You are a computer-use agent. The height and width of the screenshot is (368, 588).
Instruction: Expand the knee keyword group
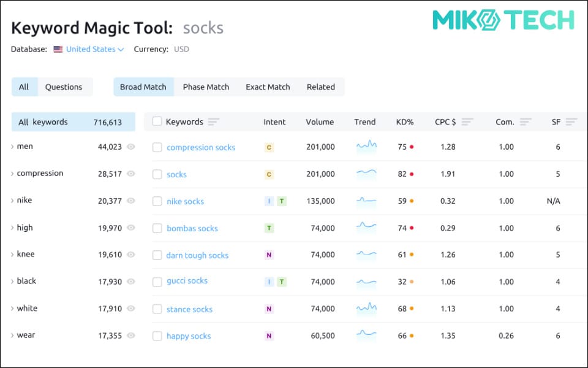point(13,255)
